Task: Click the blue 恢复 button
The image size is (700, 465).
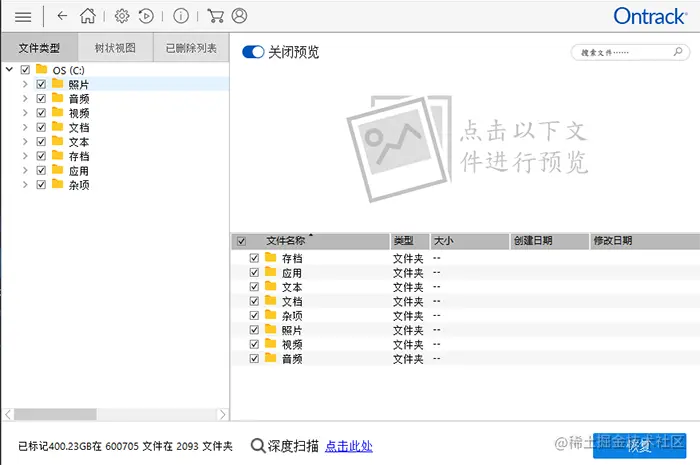Action: point(639,445)
